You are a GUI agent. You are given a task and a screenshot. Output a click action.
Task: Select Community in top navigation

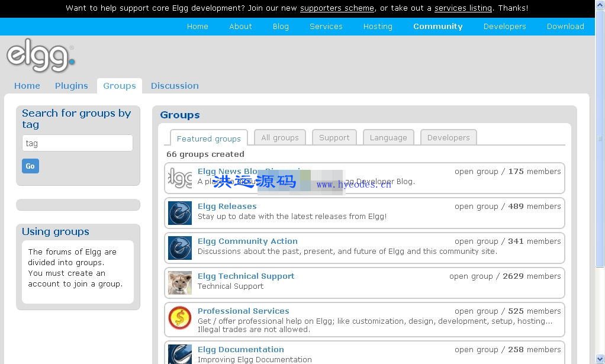click(438, 26)
